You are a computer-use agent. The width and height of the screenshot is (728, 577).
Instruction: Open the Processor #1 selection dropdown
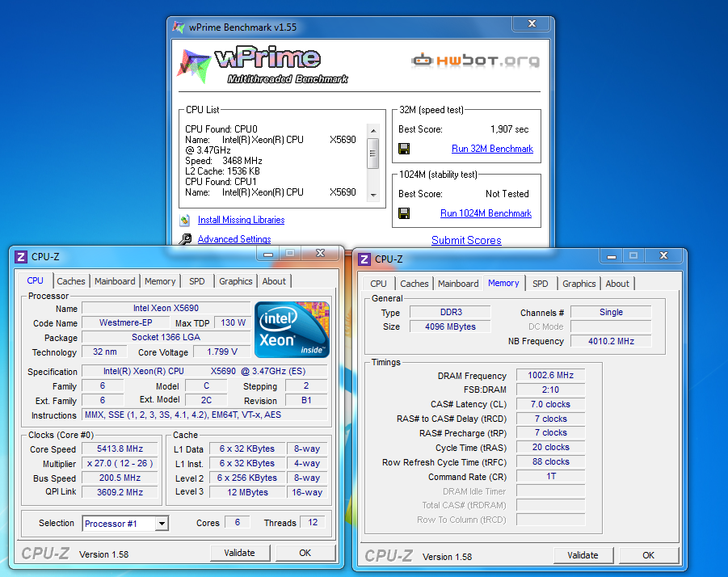pyautogui.click(x=125, y=524)
